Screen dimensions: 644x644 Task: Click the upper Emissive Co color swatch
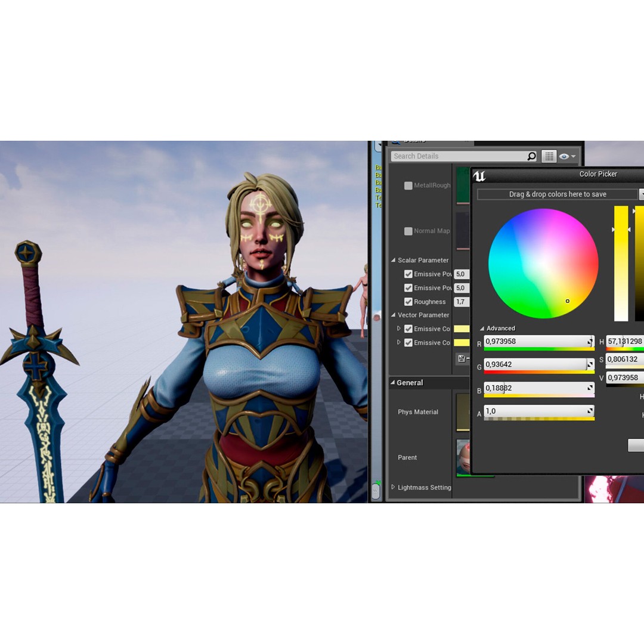(x=462, y=329)
